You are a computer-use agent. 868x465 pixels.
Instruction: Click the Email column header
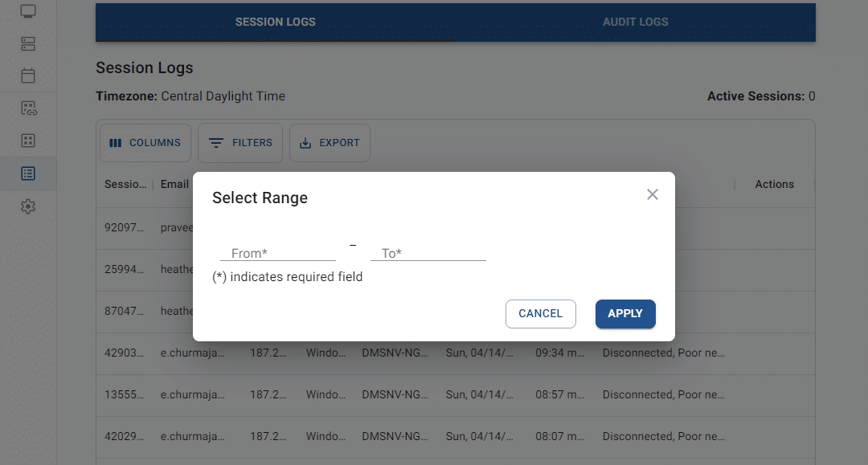(174, 185)
